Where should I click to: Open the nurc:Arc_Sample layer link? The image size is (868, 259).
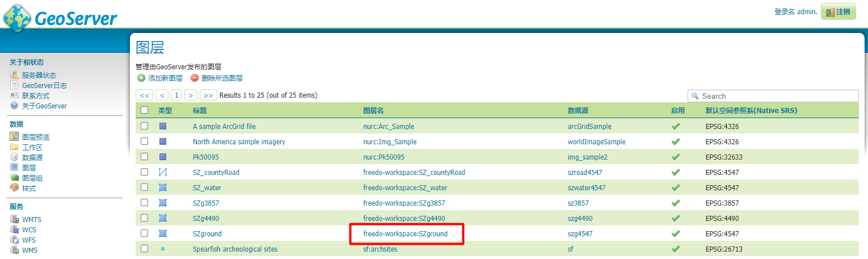pyautogui.click(x=389, y=126)
